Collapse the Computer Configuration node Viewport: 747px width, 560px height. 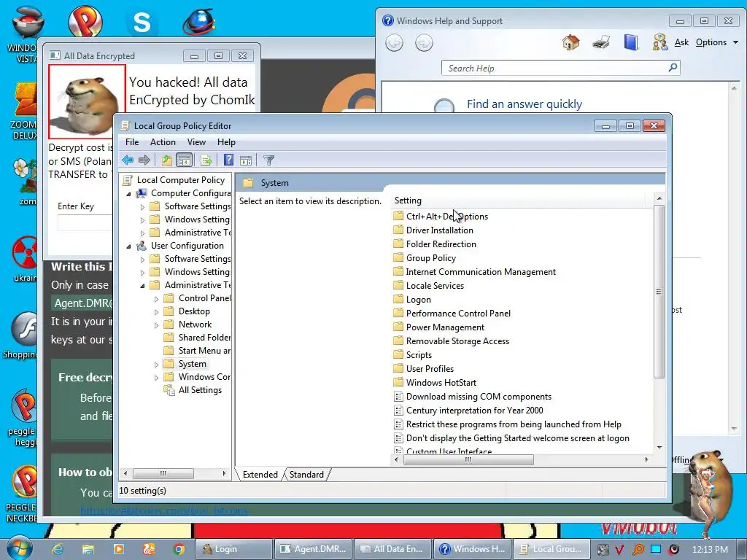point(128,194)
